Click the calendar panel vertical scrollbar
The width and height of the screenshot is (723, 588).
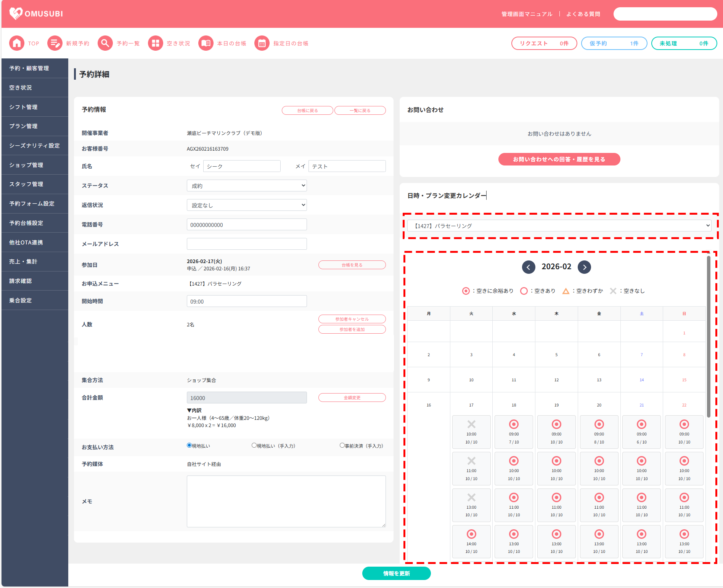pos(709,336)
